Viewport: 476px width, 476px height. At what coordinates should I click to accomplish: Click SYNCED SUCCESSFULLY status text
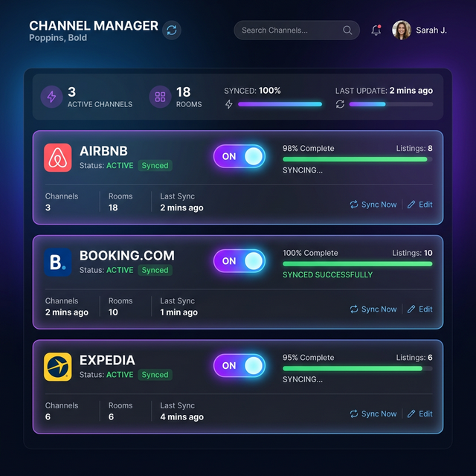point(327,274)
